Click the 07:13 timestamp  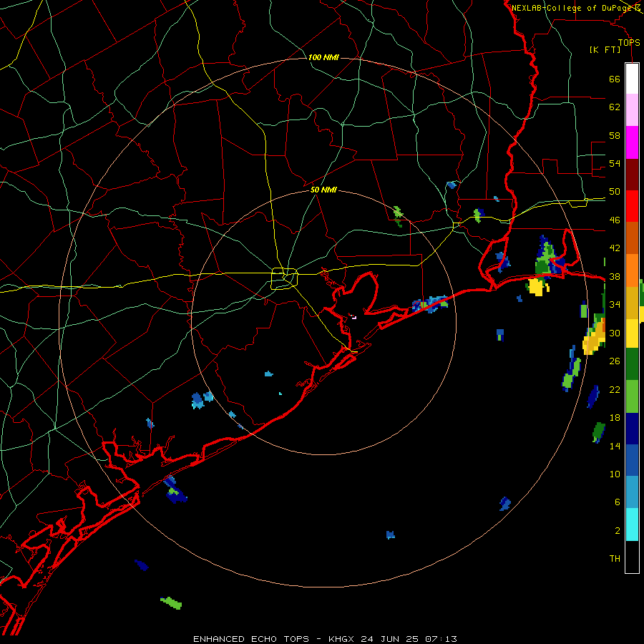[x=441, y=639]
